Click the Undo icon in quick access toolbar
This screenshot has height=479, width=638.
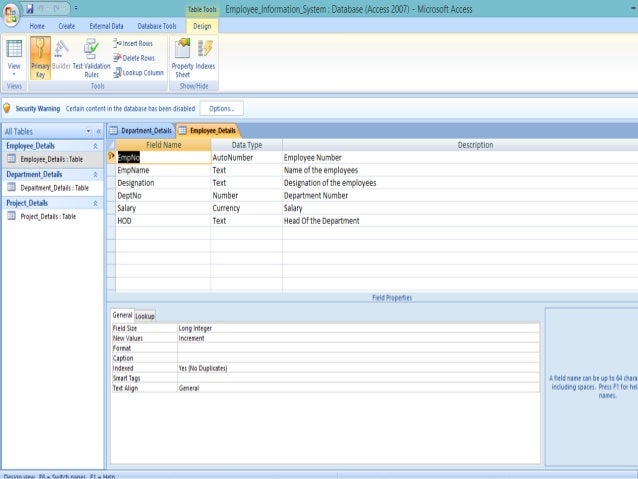[42, 8]
